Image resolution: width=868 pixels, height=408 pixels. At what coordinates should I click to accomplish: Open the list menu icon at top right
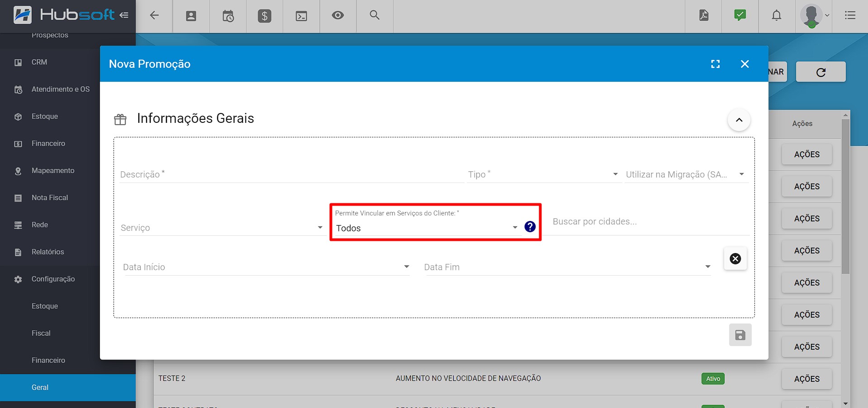click(850, 15)
